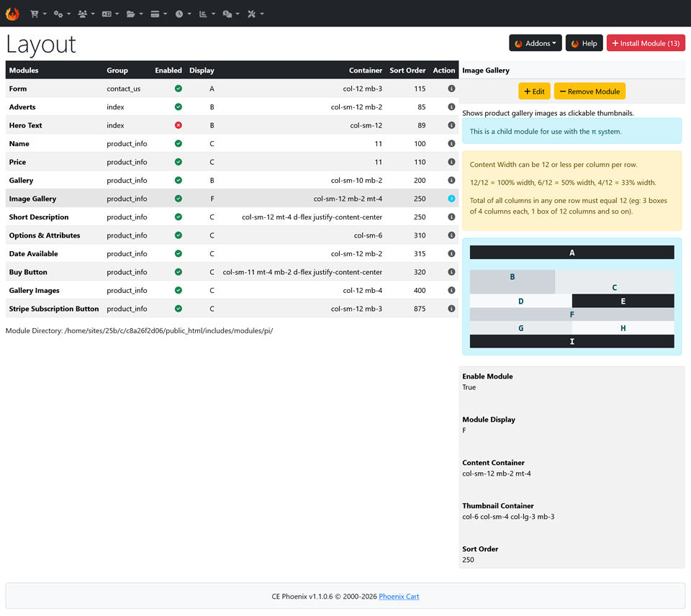Click blue arrow icon on Image Gallery row

click(x=451, y=199)
